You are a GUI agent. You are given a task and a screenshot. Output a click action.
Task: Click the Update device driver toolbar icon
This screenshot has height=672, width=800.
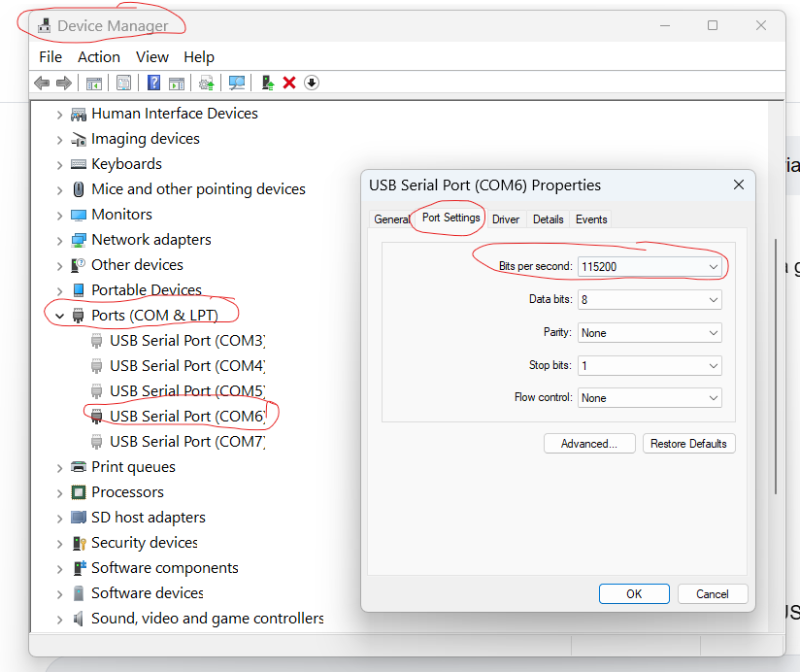click(267, 83)
